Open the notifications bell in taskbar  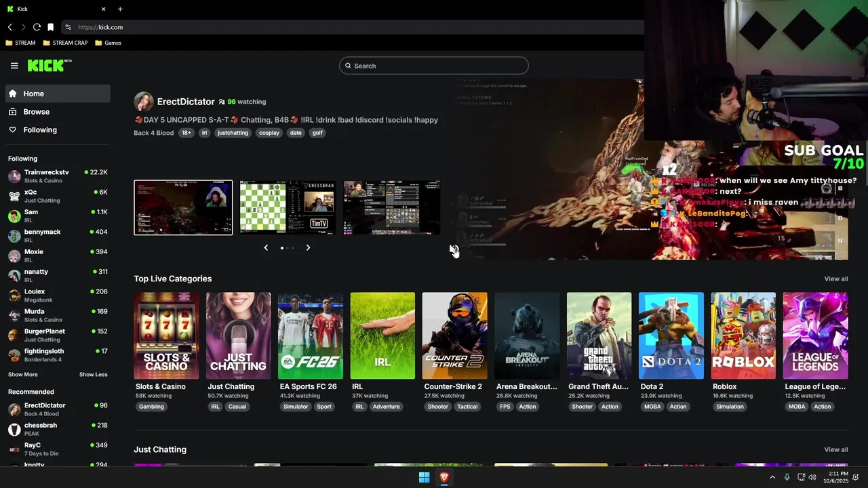coord(856,477)
